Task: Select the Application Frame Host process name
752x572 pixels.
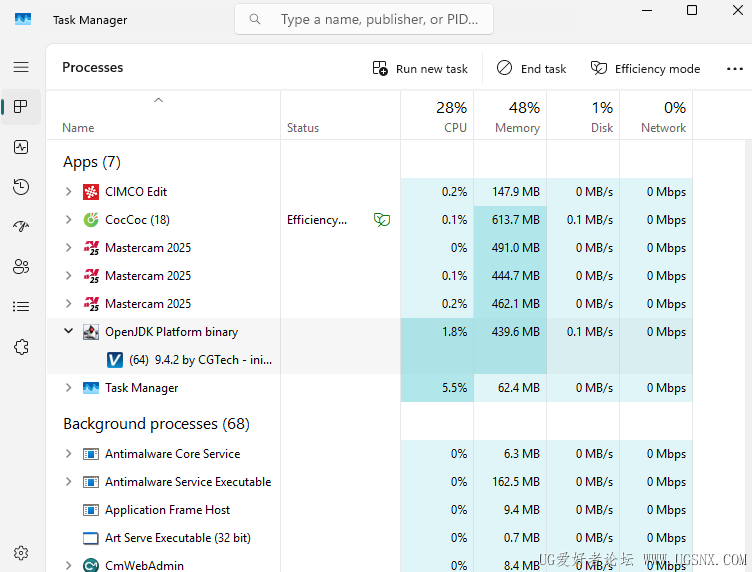Action: pyautogui.click(x=167, y=510)
